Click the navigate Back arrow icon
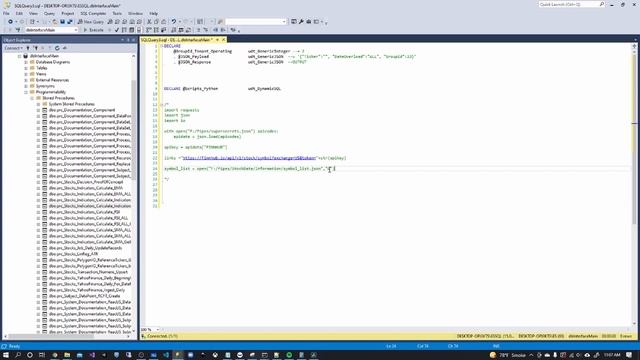The height and width of the screenshot is (360, 640). click(x=10, y=22)
